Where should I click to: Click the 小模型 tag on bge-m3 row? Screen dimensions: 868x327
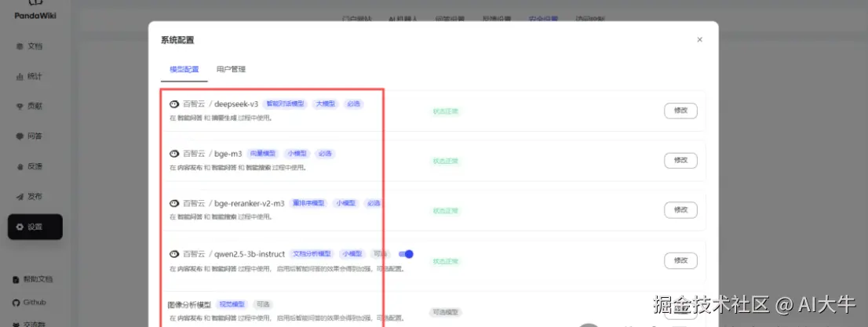(x=297, y=154)
